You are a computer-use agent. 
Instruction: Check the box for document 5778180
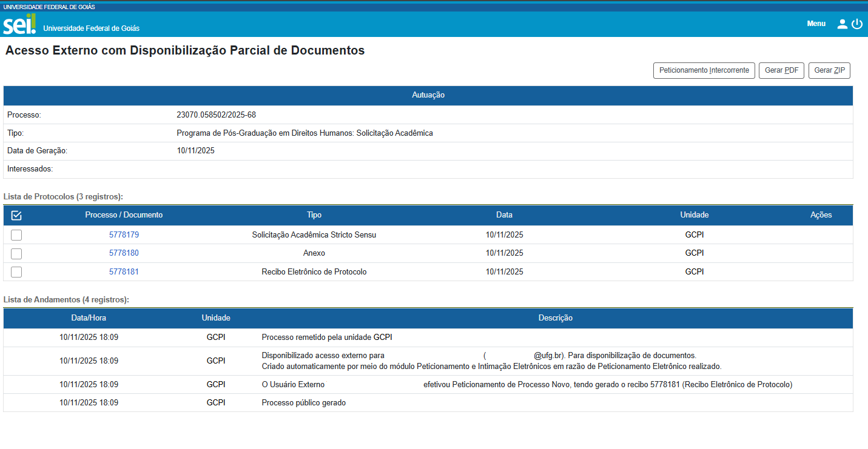tap(16, 253)
